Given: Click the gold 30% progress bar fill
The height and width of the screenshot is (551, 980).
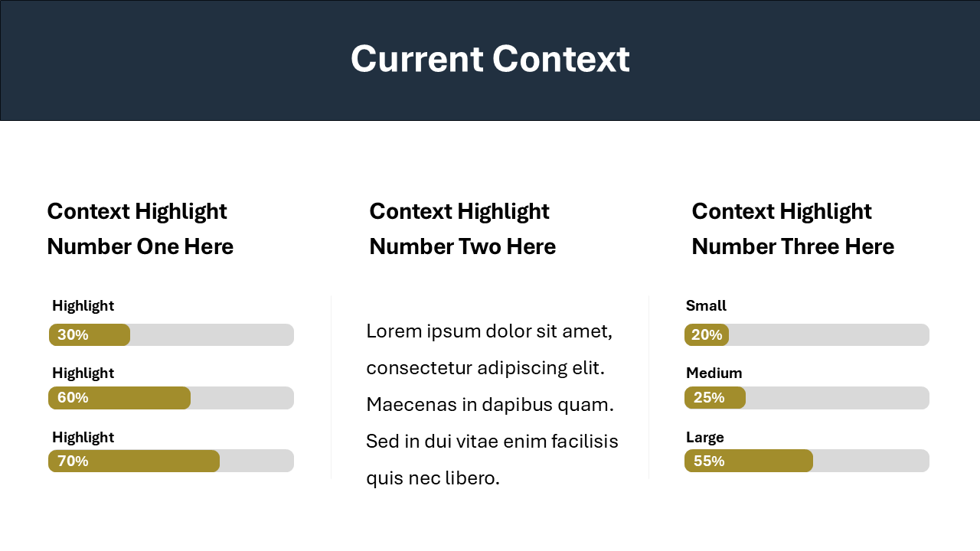Looking at the screenshot, I should pos(90,335).
